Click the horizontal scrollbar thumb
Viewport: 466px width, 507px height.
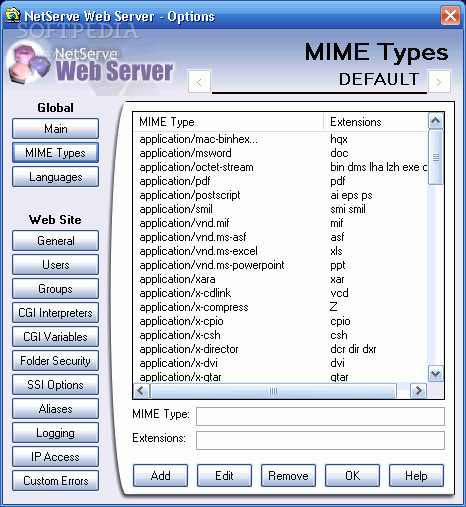(273, 391)
